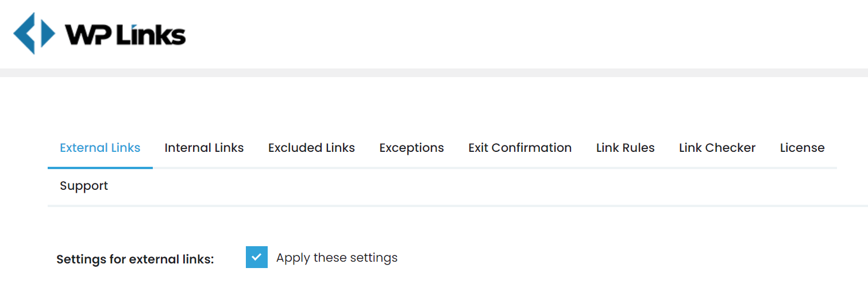Screen dimensions: 868x283
Task: Open the Excluded Links tab
Action: (311, 148)
